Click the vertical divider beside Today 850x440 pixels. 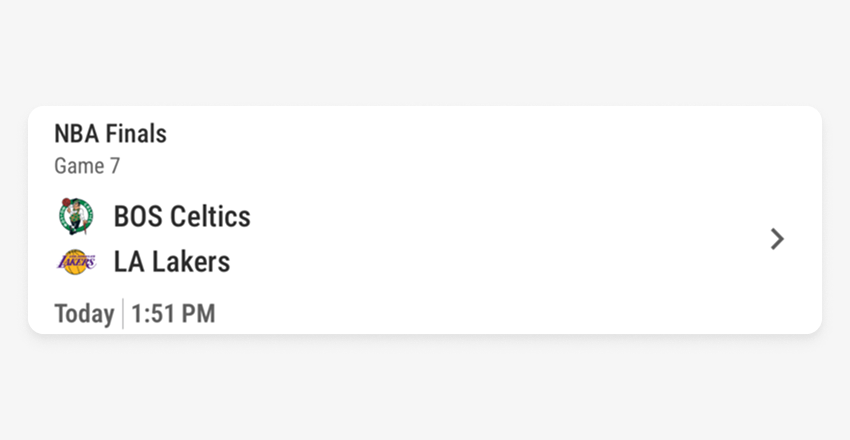tap(123, 314)
